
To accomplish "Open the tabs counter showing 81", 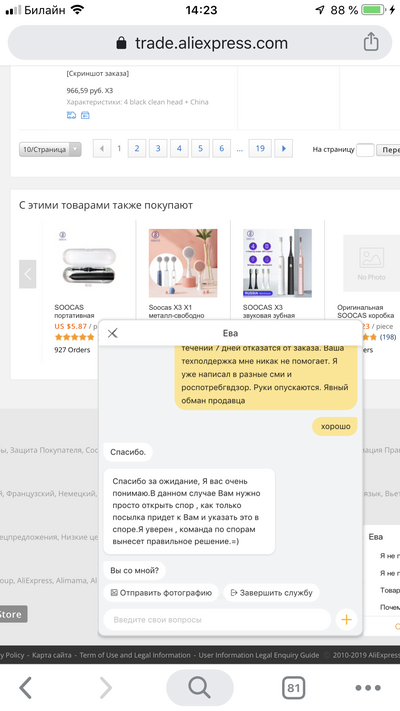I will [293, 688].
